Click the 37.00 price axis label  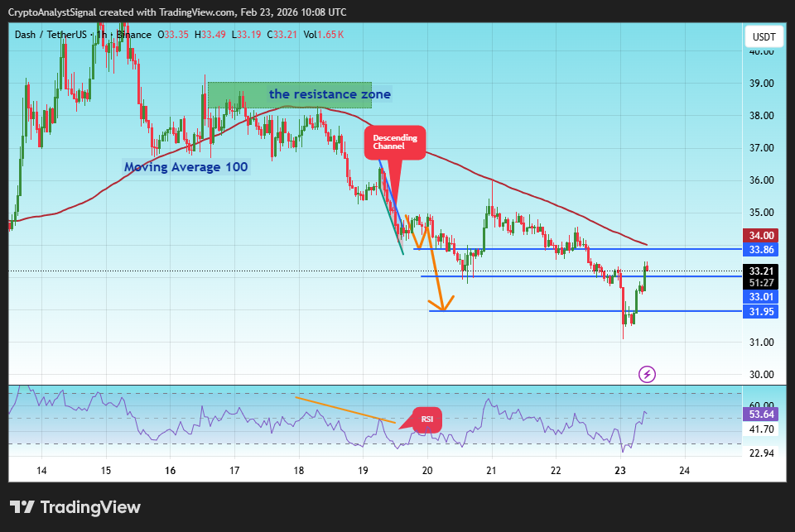pyautogui.click(x=762, y=148)
